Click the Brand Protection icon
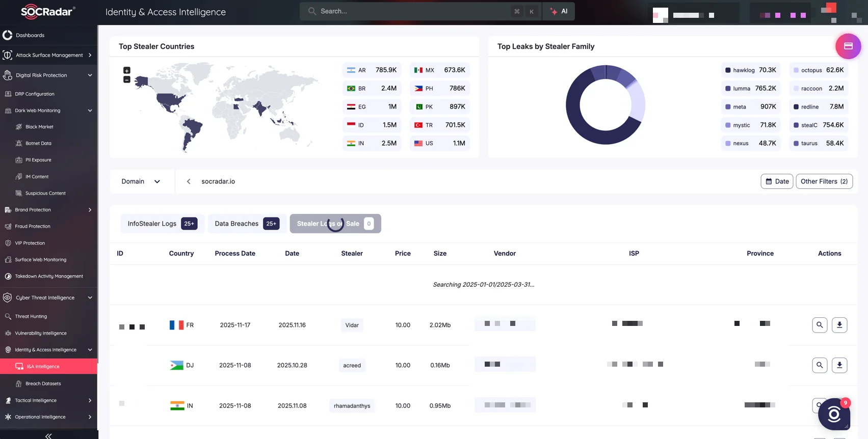The width and height of the screenshot is (868, 439). (8, 210)
